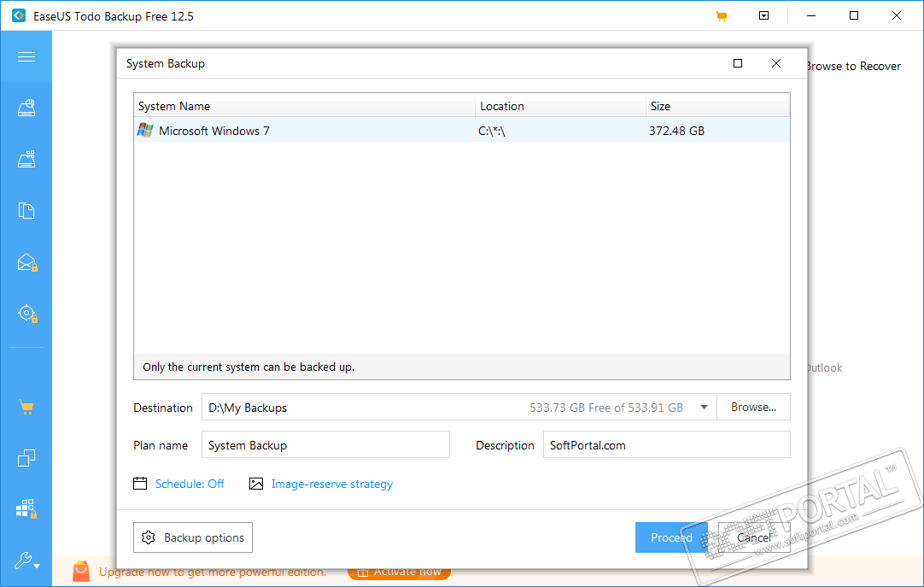Click Activate now button in banner
This screenshot has width=924, height=587.
[399, 572]
